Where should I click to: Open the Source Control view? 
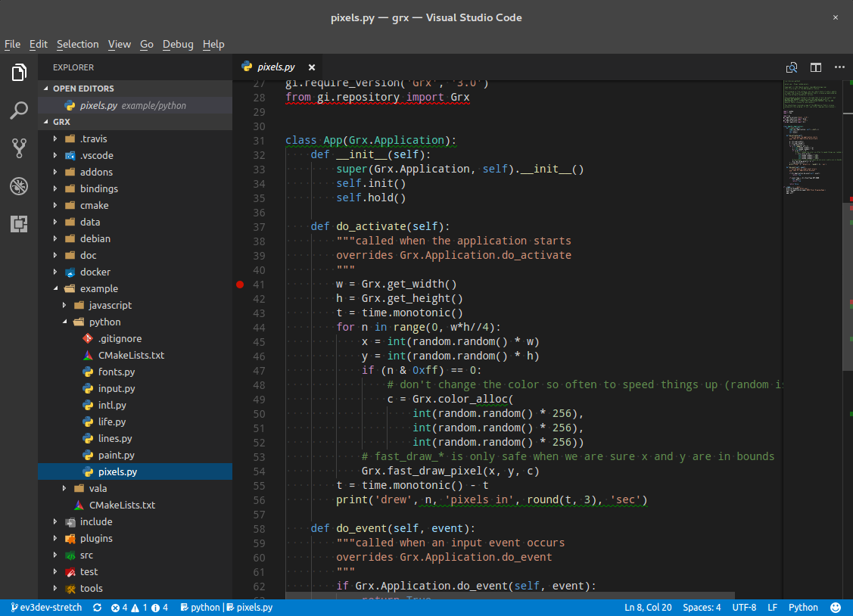click(x=18, y=148)
